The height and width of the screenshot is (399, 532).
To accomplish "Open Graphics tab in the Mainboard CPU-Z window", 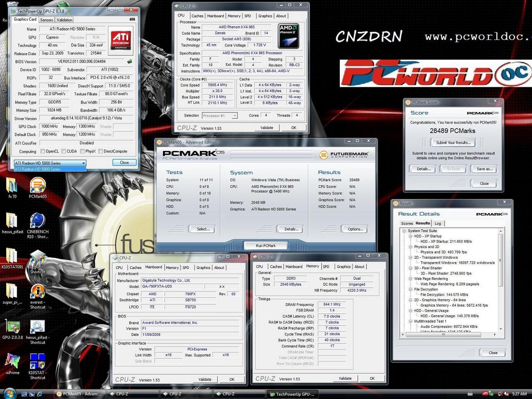I will 203,268.
